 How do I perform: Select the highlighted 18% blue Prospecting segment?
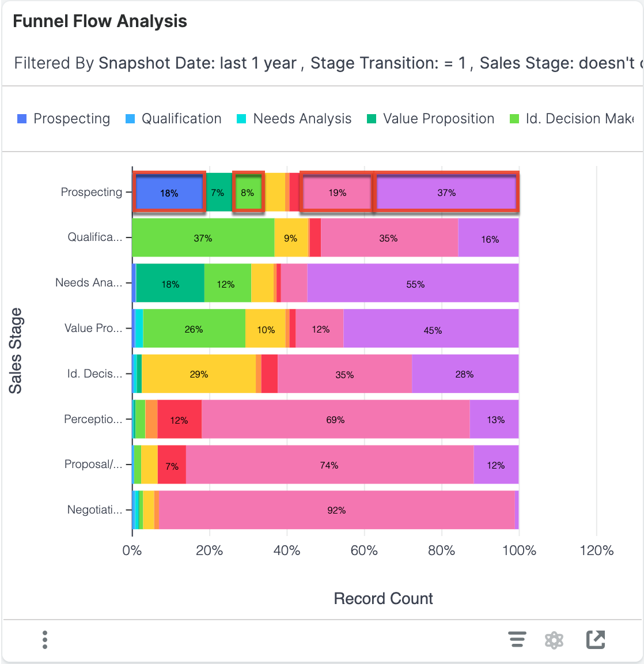pyautogui.click(x=168, y=193)
